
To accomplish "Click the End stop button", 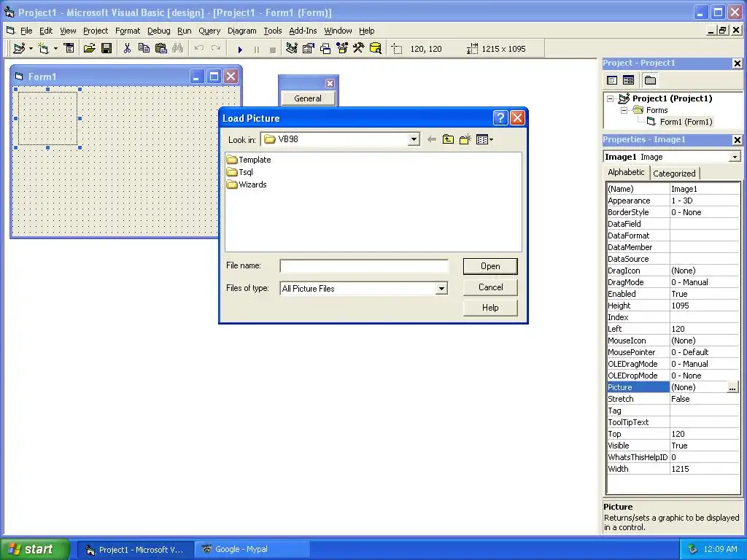I will click(x=273, y=50).
